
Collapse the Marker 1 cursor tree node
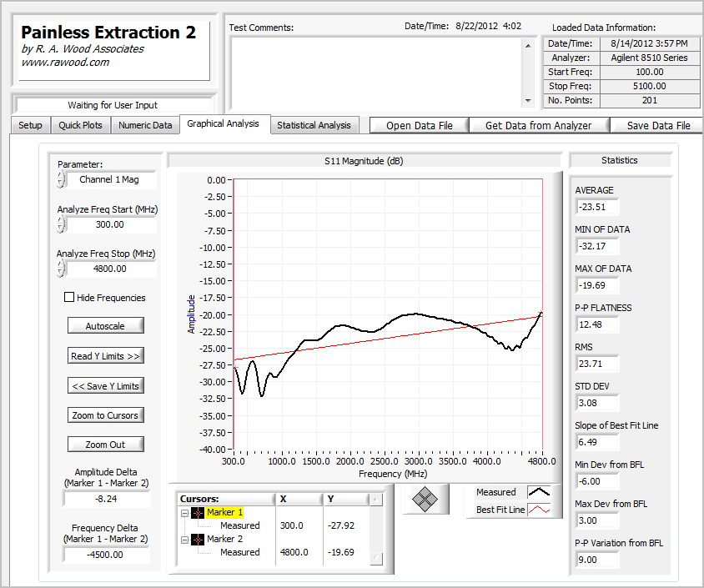184,513
